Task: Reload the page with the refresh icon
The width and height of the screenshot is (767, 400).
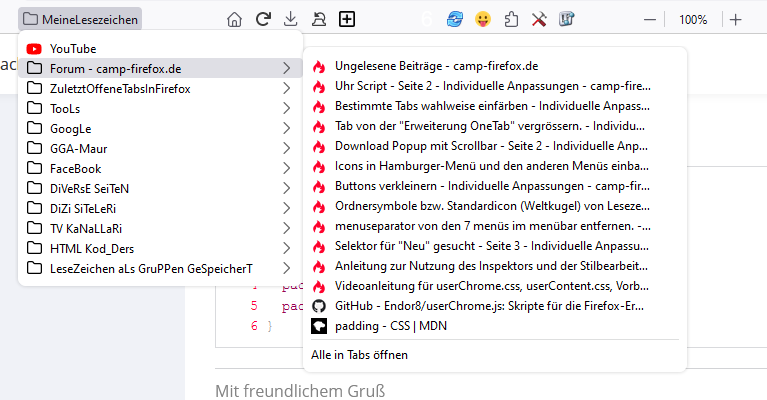Action: pos(263,19)
